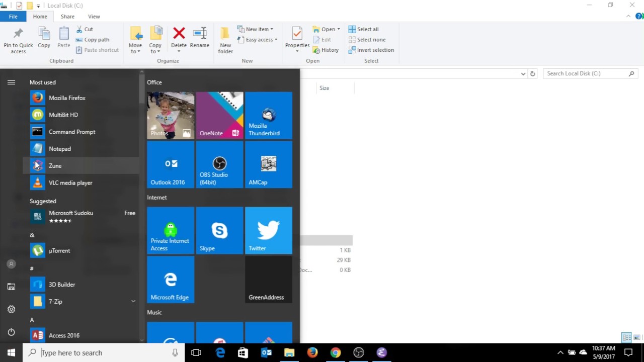Open the File tab in Explorer
Image resolution: width=644 pixels, height=362 pixels.
coord(13,17)
